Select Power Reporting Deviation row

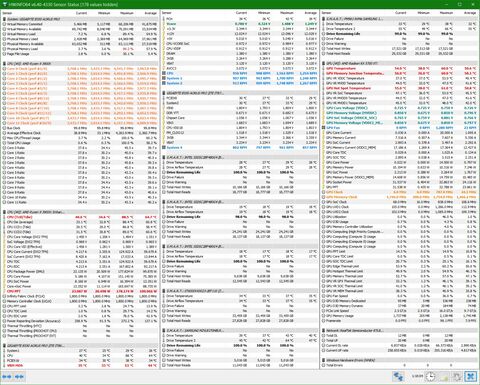[x=80, y=321]
